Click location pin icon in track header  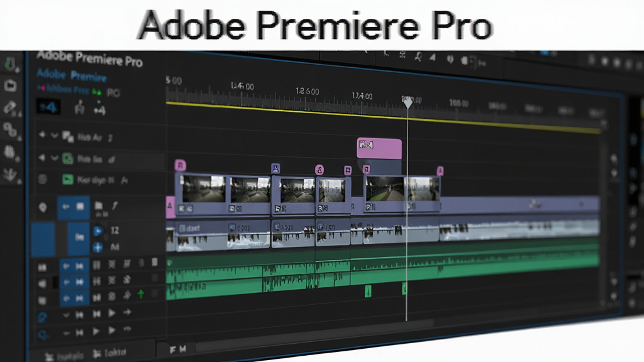click(x=43, y=207)
